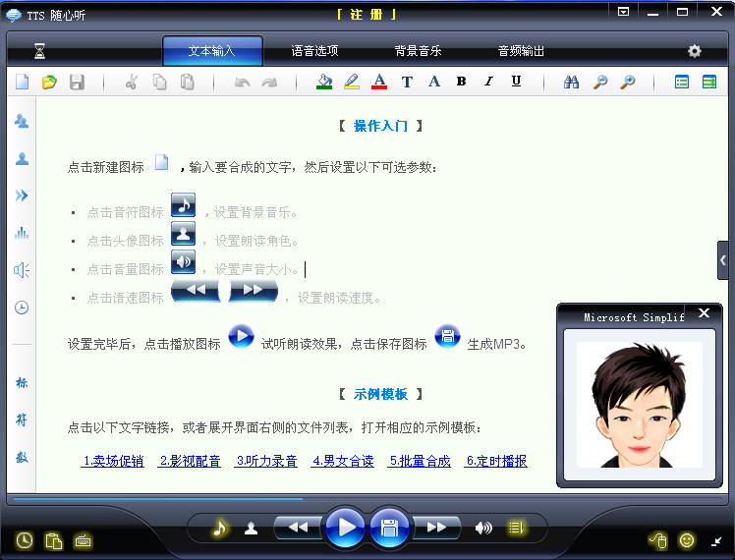Click the playback progress bar
The width and height of the screenshot is (735, 560).
tap(367, 499)
